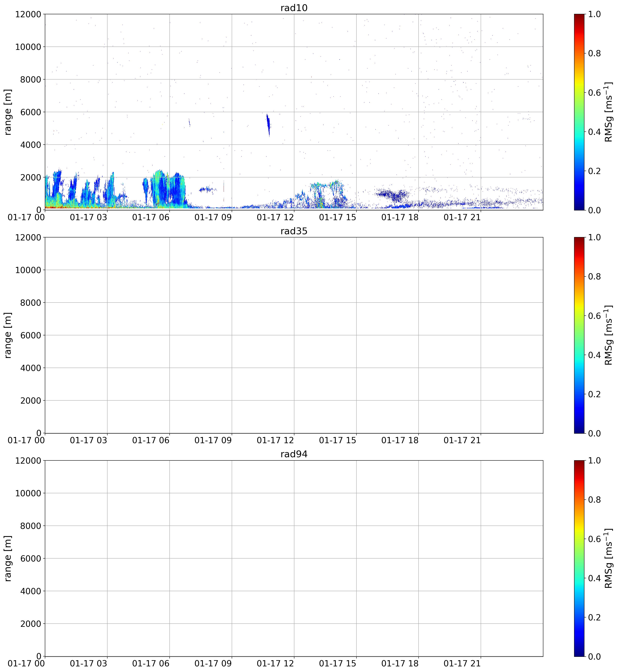Click the rad35 plot title
The width and height of the screenshot is (618, 672).
click(294, 231)
